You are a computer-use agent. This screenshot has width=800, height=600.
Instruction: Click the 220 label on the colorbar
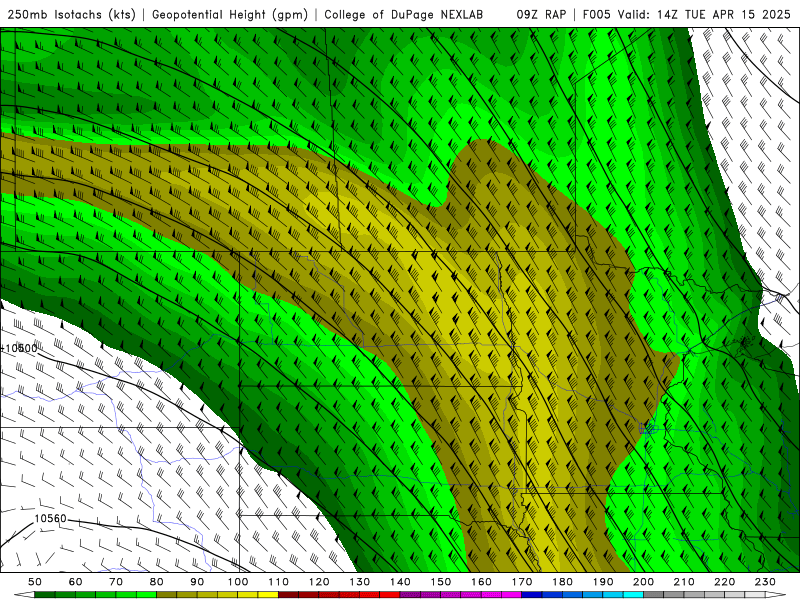724,582
